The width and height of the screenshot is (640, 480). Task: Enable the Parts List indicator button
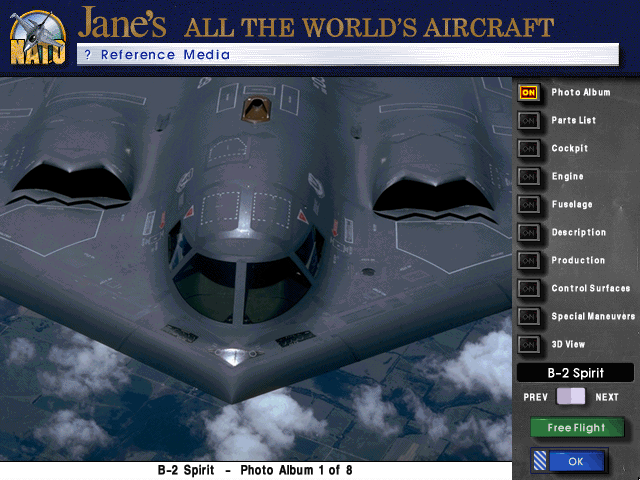(x=529, y=121)
